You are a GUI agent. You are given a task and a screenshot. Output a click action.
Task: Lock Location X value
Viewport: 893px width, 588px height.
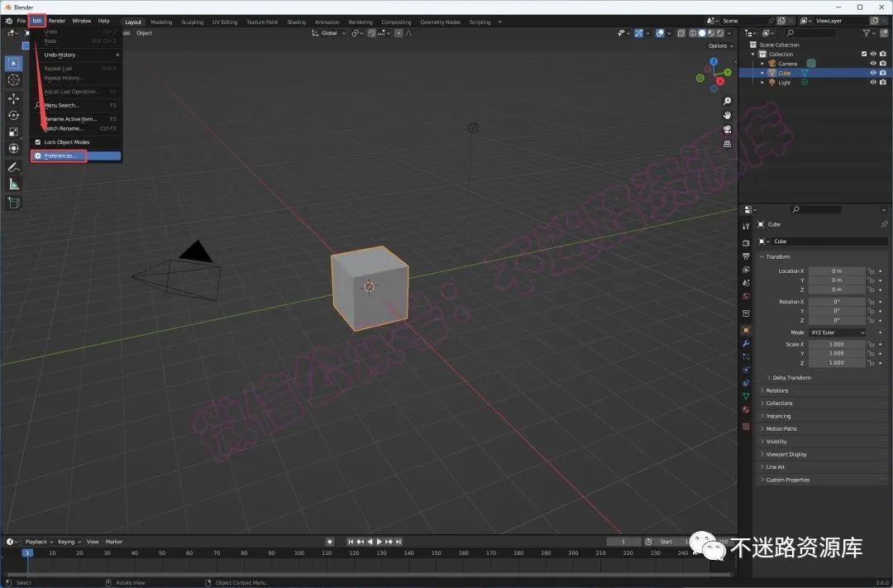(x=871, y=271)
